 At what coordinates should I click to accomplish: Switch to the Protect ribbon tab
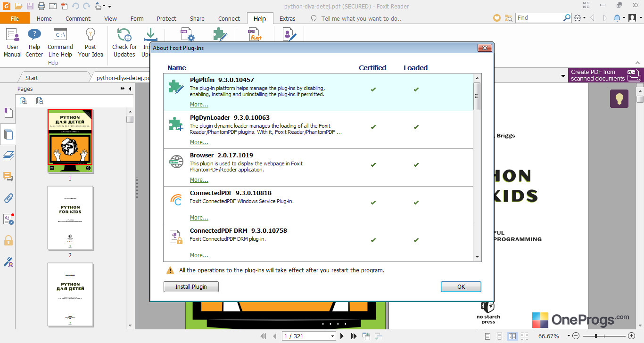166,18
